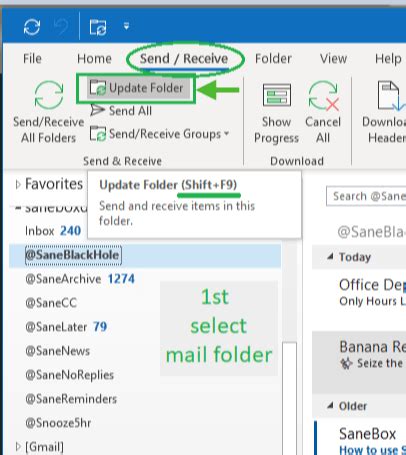Select the @SaneLater folder
Viewport: 406px width, 455px height.
(66, 327)
